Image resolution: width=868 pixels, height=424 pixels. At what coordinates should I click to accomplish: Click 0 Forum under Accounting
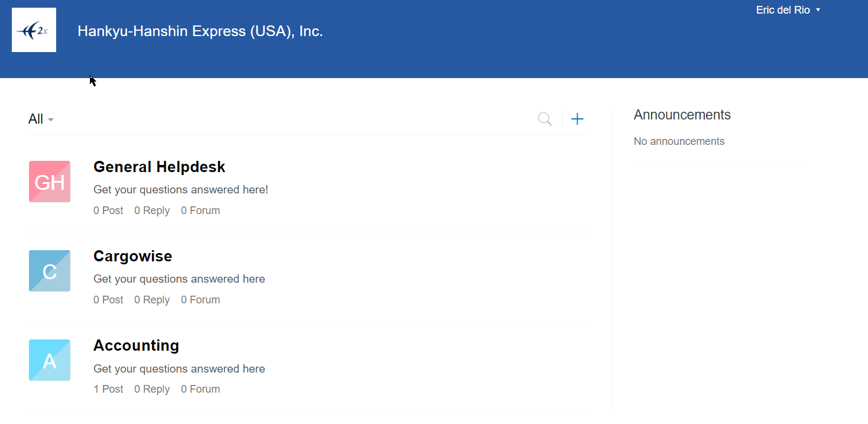200,389
